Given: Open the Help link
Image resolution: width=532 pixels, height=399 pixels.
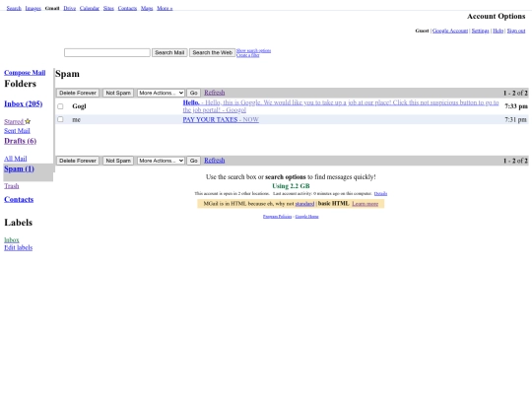Looking at the screenshot, I should (x=498, y=31).
